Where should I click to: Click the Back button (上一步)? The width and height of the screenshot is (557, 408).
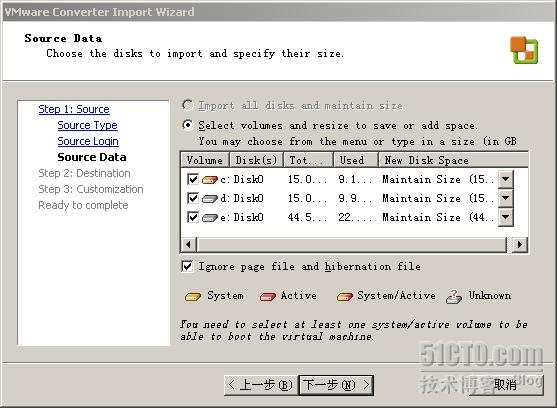pyautogui.click(x=261, y=385)
